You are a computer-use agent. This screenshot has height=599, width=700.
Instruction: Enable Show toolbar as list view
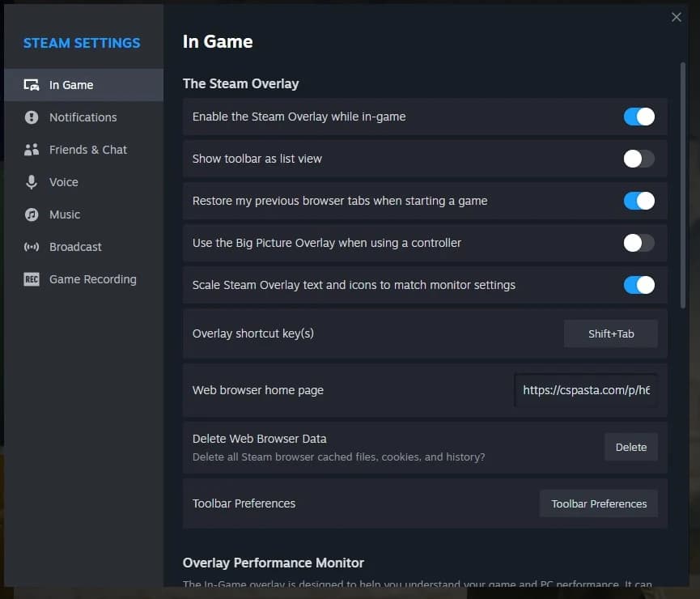(638, 159)
